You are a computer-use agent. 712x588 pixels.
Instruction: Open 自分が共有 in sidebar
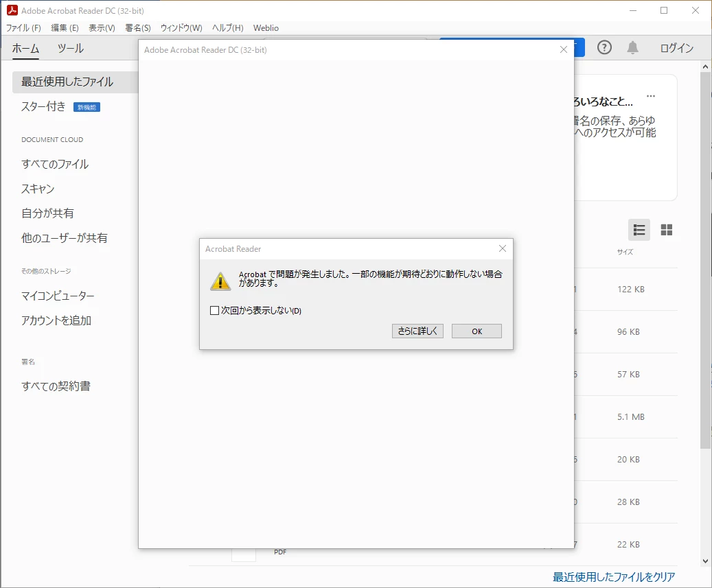click(47, 213)
